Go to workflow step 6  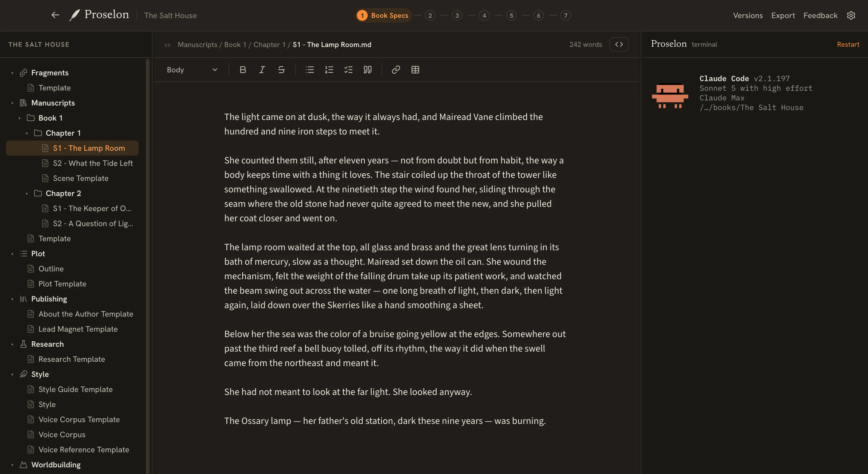(539, 15)
